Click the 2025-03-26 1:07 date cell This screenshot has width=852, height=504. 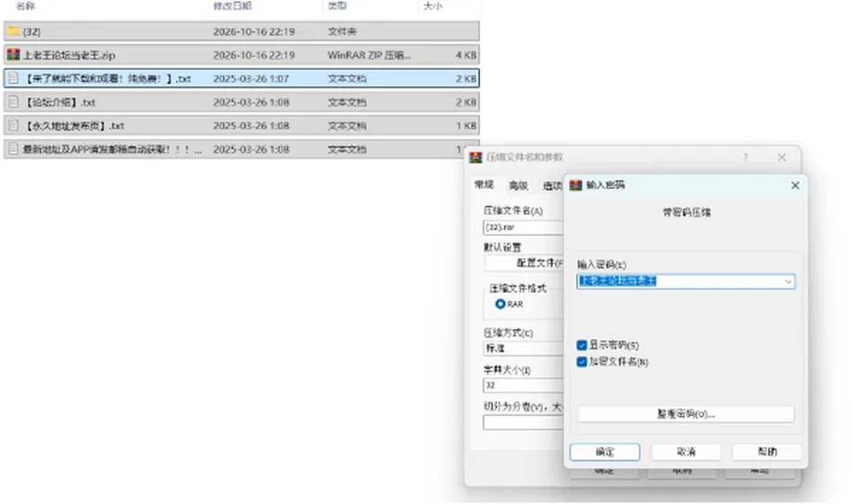[251, 79]
